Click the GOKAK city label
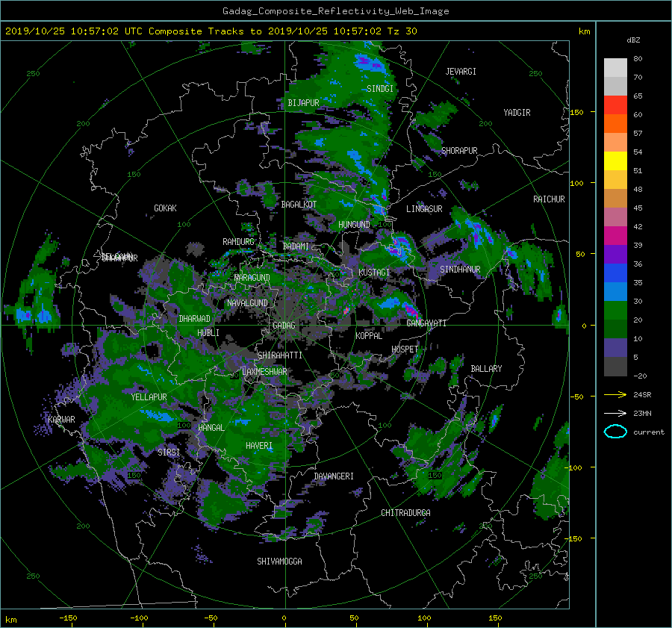This screenshot has height=628, width=672. click(x=165, y=208)
